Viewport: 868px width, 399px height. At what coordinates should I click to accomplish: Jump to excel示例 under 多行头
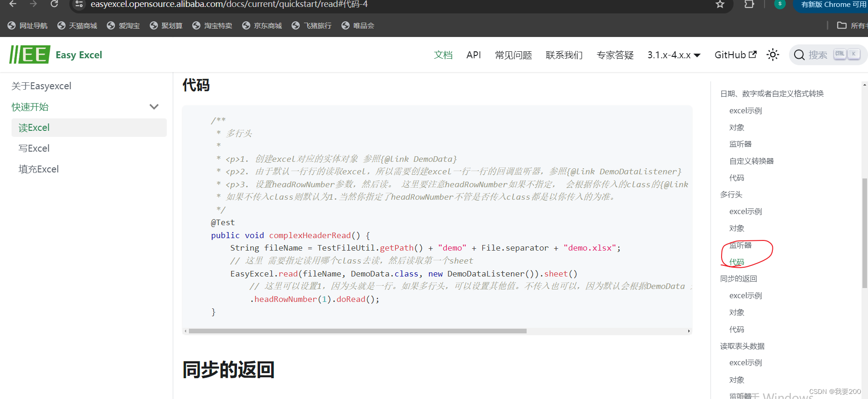(x=746, y=211)
